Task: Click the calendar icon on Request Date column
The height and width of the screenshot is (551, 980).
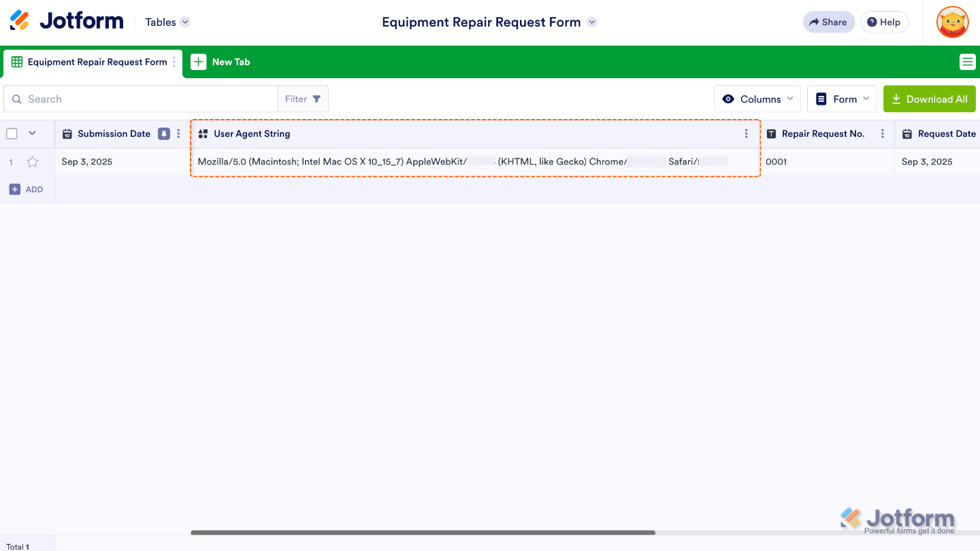Action: tap(907, 133)
